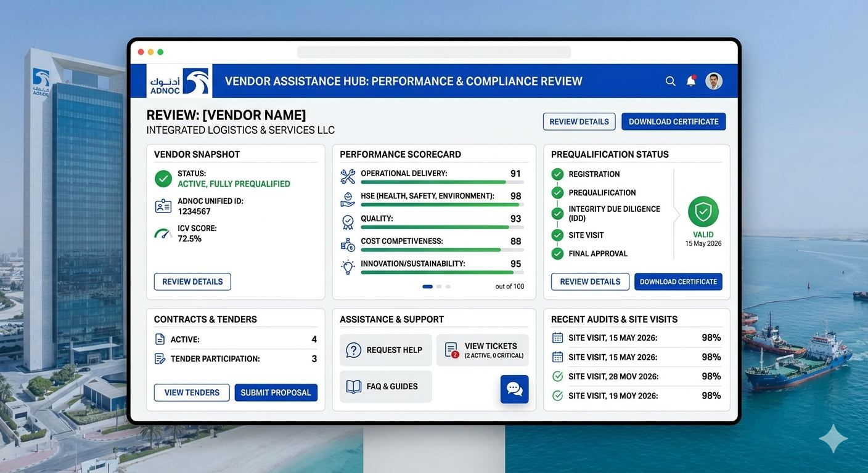Click the Tender Participation count '3'

click(x=314, y=358)
